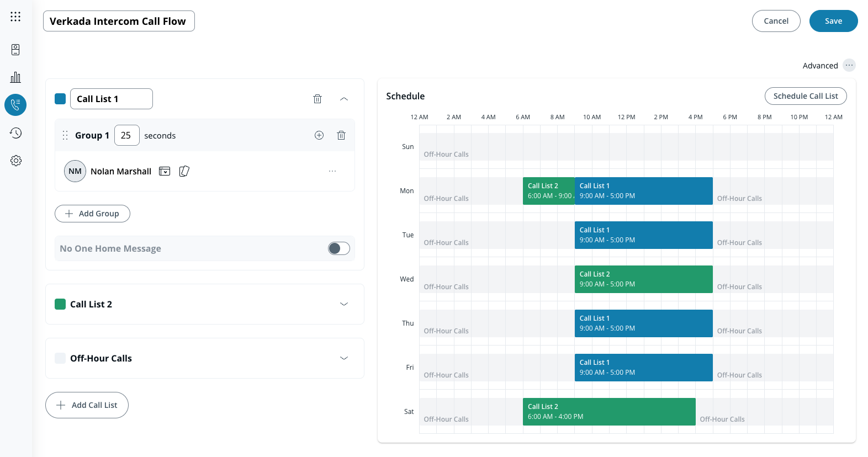Delete Call List 1 with trash icon
The height and width of the screenshot is (457, 868).
click(317, 99)
